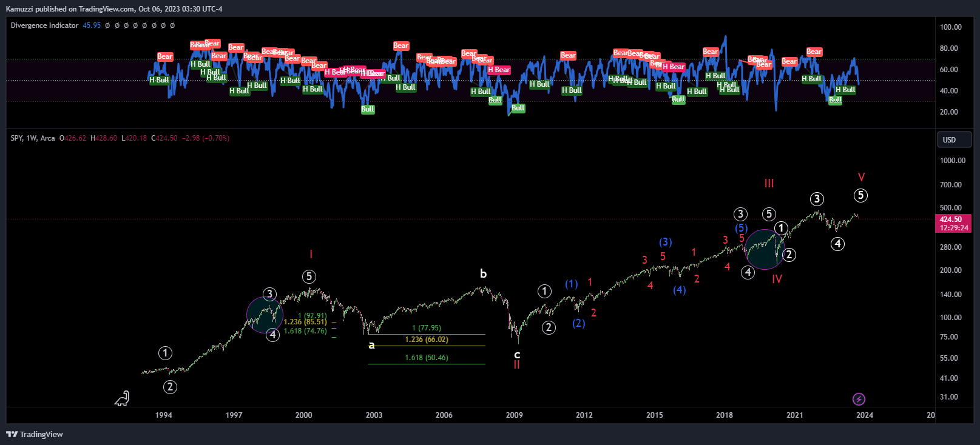Click the 1000.00 price scale label

tap(953, 161)
